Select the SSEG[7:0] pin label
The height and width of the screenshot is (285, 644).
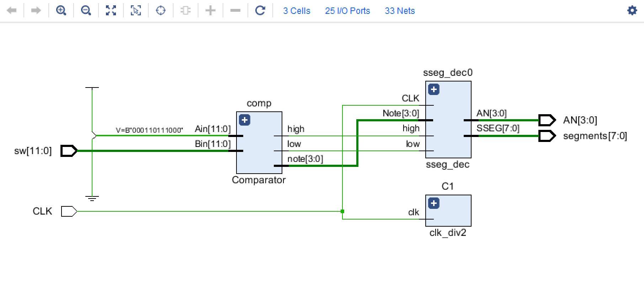pyautogui.click(x=498, y=128)
